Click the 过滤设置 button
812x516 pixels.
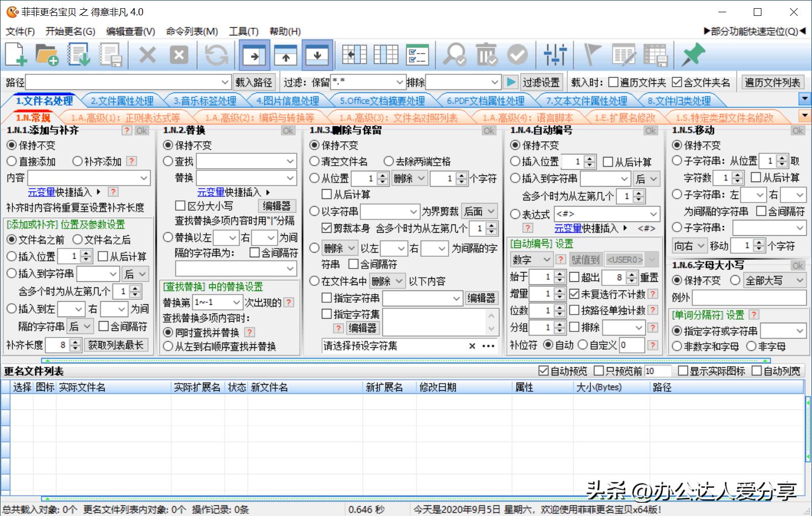(541, 82)
